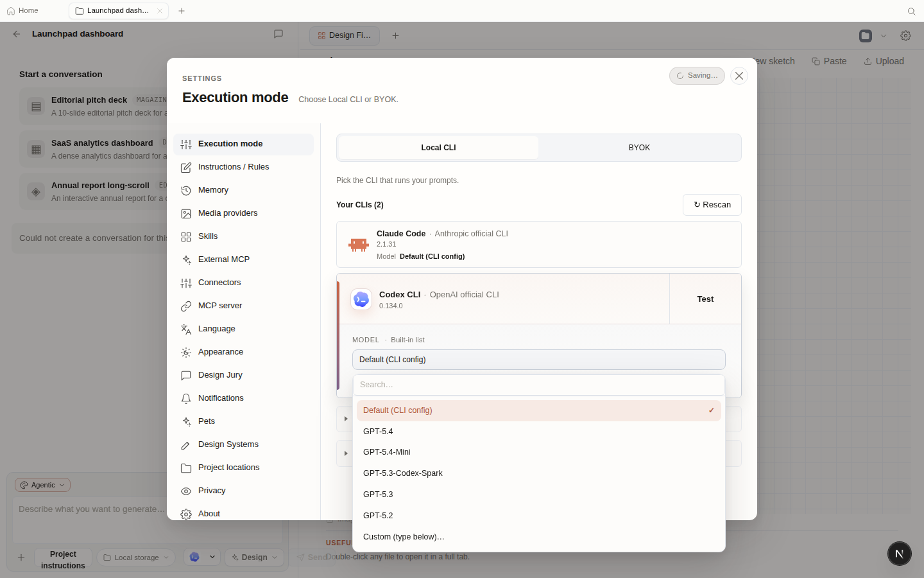Choose GPT-5.3-Codex-Spark model
Image resolution: width=924 pixels, height=578 pixels.
pos(539,473)
